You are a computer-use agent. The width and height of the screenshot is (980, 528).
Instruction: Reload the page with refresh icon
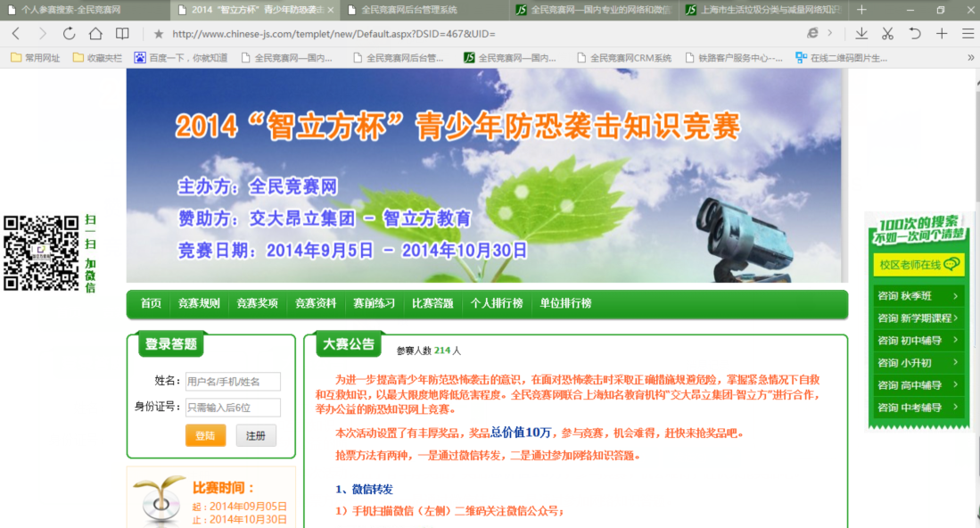(x=69, y=34)
